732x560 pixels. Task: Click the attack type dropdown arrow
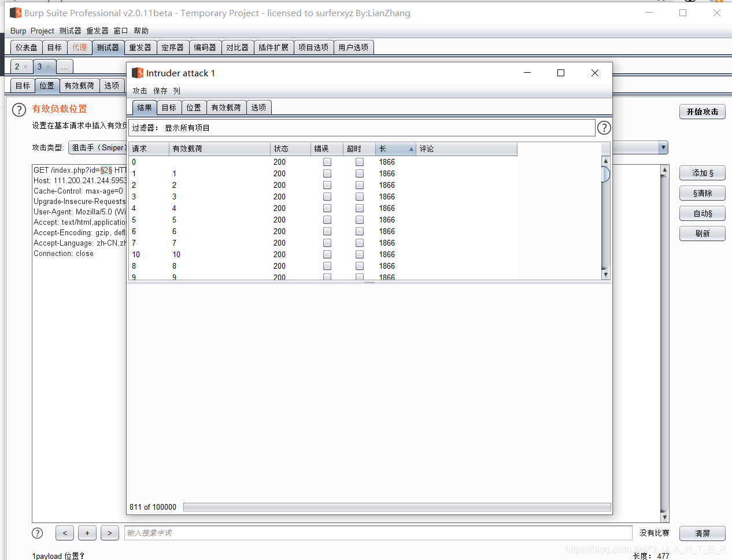pos(663,148)
